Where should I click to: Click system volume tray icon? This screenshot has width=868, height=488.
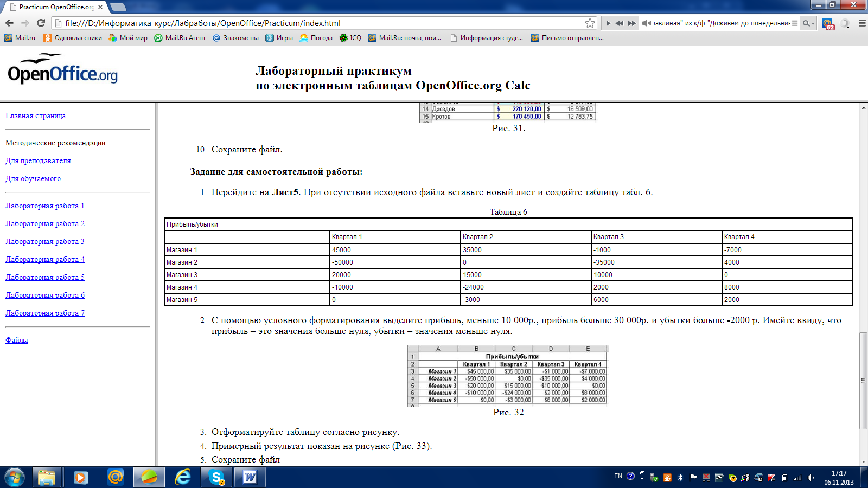810,478
